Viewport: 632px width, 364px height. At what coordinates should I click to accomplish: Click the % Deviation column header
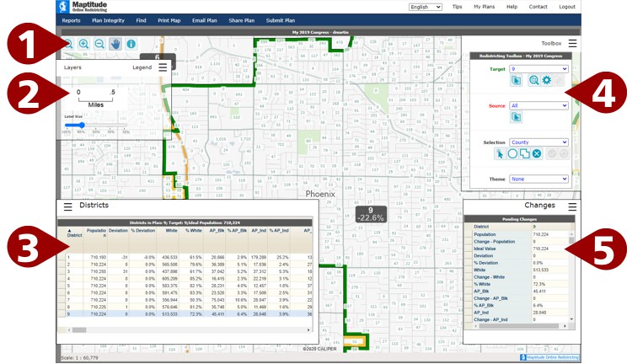pos(143,231)
